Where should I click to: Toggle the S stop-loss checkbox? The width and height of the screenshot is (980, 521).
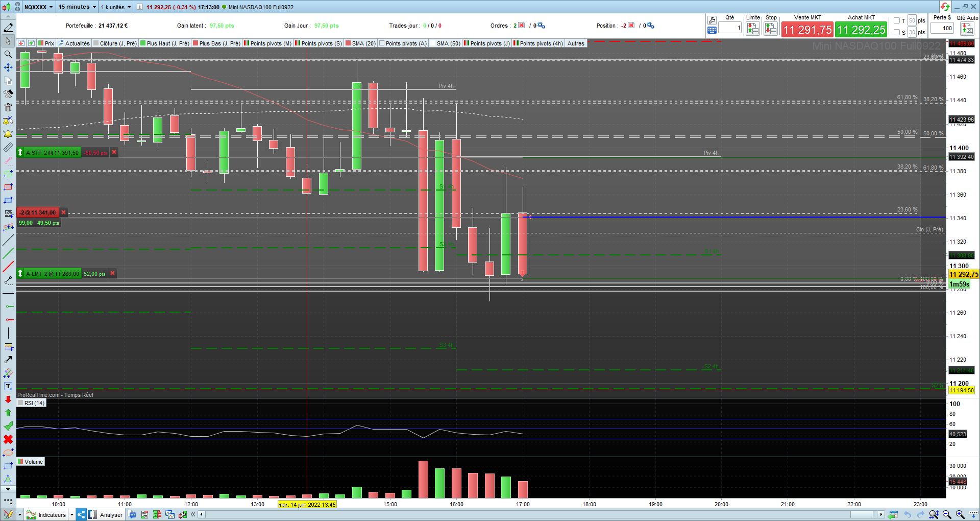click(897, 32)
